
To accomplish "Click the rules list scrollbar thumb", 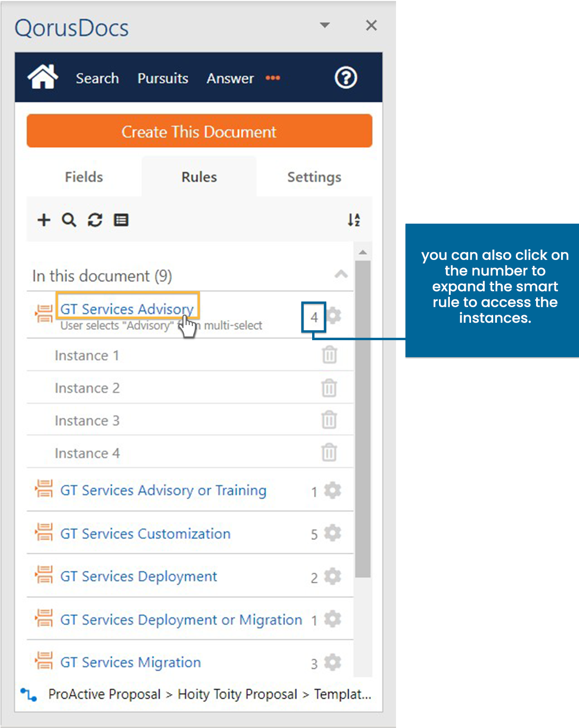I will tap(363, 419).
